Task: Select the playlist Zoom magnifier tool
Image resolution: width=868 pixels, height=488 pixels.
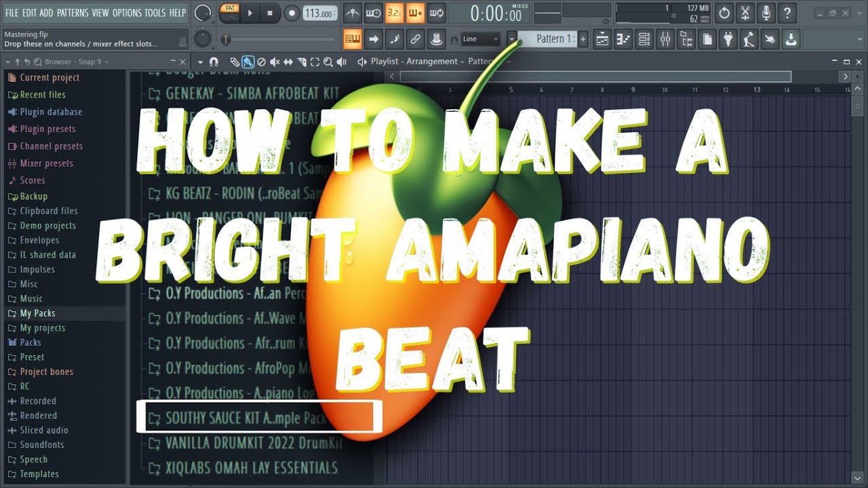Action: (328, 62)
